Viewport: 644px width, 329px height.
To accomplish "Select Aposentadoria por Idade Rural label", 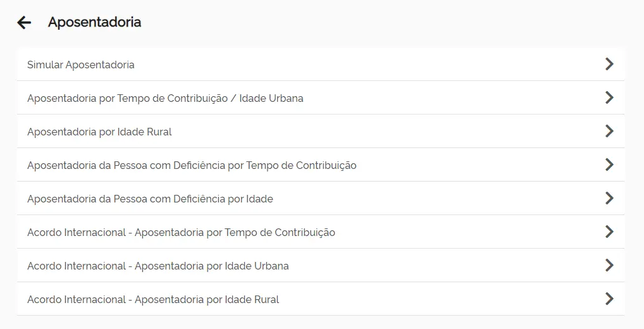I will click(99, 132).
